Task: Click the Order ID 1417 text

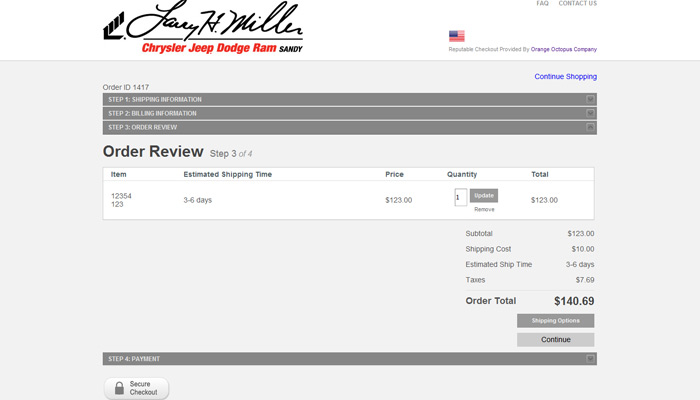Action: (126, 87)
